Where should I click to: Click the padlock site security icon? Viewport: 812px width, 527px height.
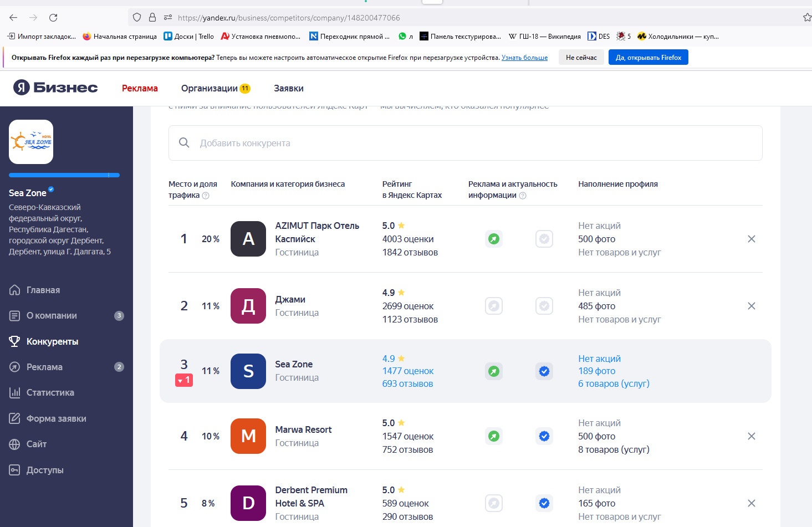[152, 18]
